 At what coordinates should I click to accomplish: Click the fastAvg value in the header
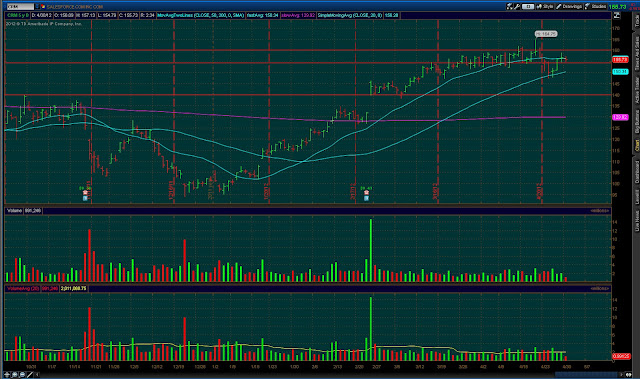pyautogui.click(x=263, y=16)
